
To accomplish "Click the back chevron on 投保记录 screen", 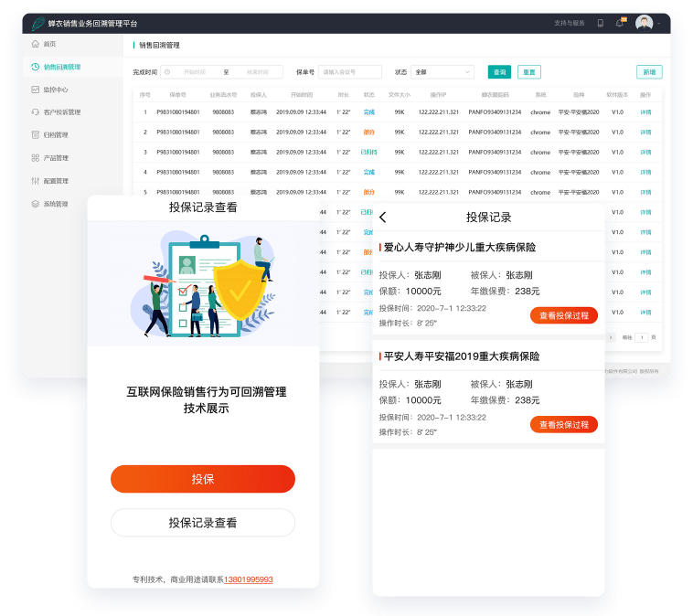I will tap(383, 217).
